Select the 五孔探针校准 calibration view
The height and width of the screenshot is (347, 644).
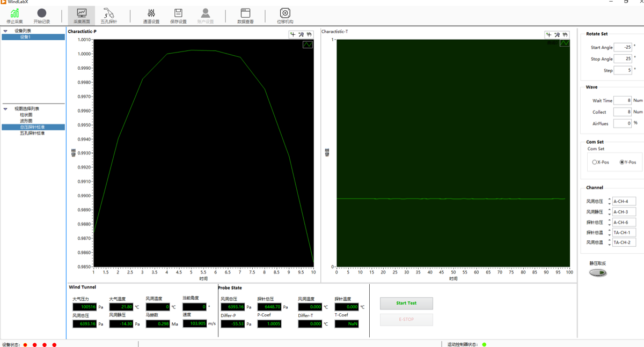coord(32,133)
